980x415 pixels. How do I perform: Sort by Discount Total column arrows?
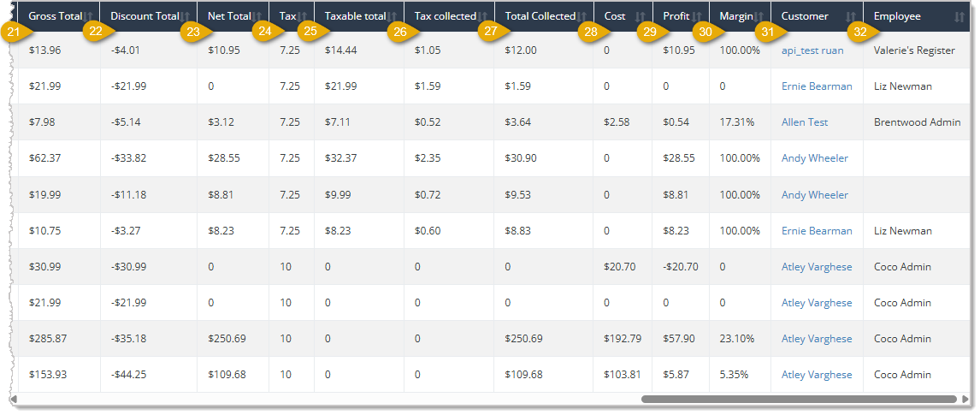[x=185, y=16]
